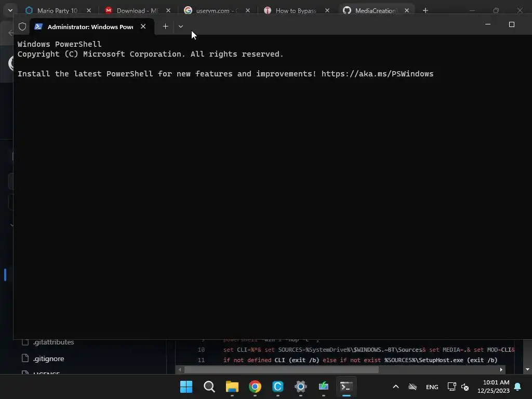Select the Administrator: Windows PowerShell tab

coord(92,27)
